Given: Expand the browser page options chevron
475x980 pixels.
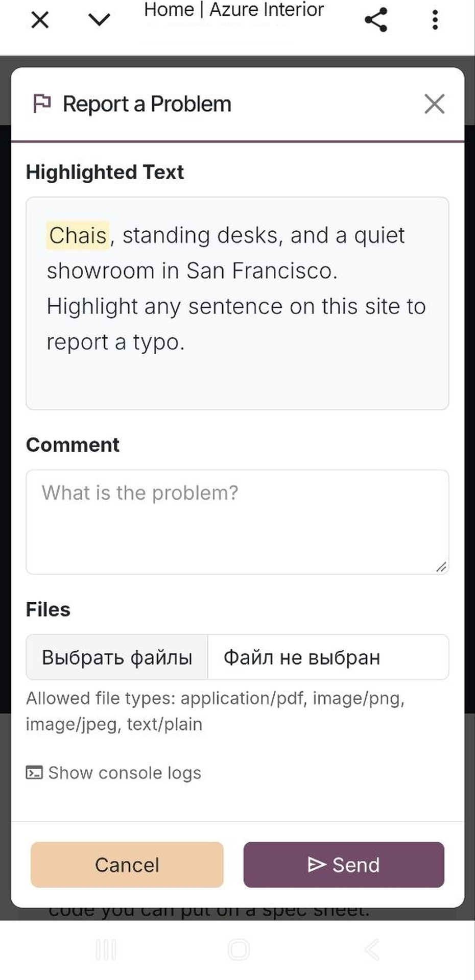Looking at the screenshot, I should [99, 20].
